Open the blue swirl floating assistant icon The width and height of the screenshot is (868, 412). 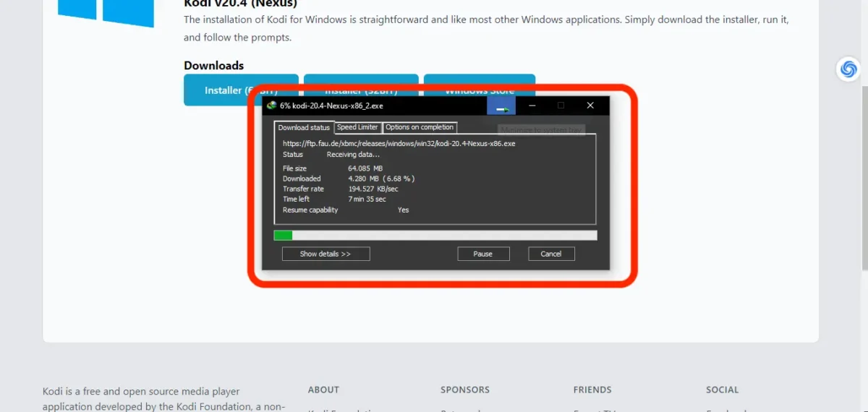pyautogui.click(x=848, y=69)
